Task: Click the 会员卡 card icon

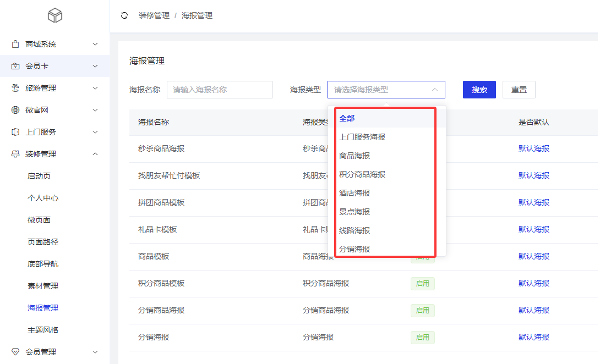Action: pyautogui.click(x=15, y=66)
